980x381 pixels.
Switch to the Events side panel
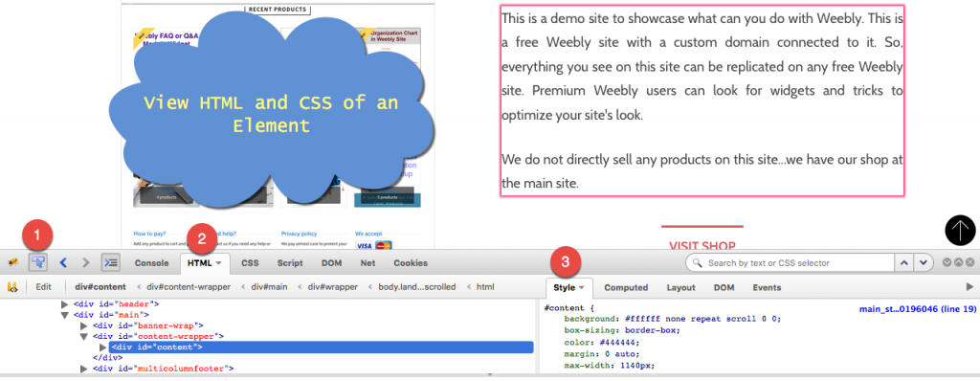click(x=767, y=288)
